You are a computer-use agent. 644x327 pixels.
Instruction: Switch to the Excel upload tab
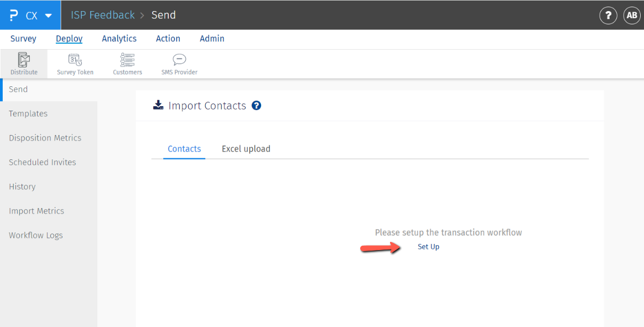[246, 149]
